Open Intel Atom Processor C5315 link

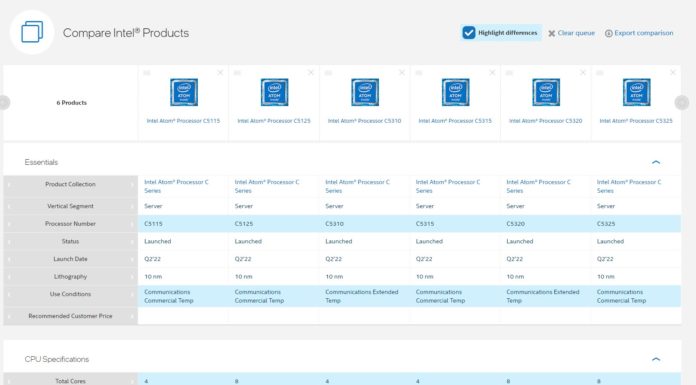pyautogui.click(x=455, y=121)
